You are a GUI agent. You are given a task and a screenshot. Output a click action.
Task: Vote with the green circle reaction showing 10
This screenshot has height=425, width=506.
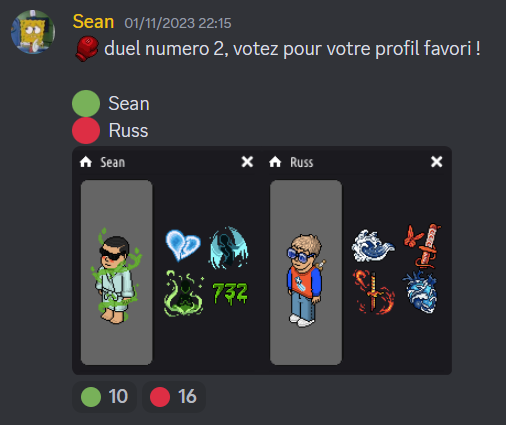(104, 397)
